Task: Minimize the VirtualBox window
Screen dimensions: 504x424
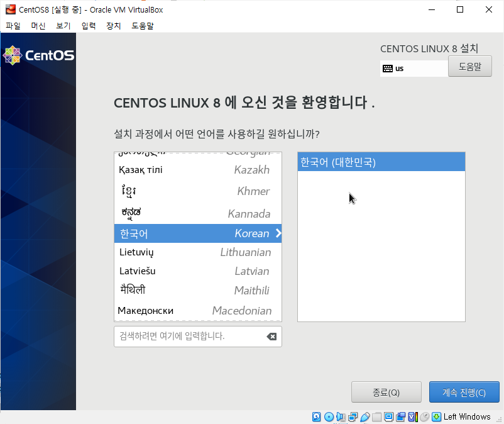Action: pos(432,9)
